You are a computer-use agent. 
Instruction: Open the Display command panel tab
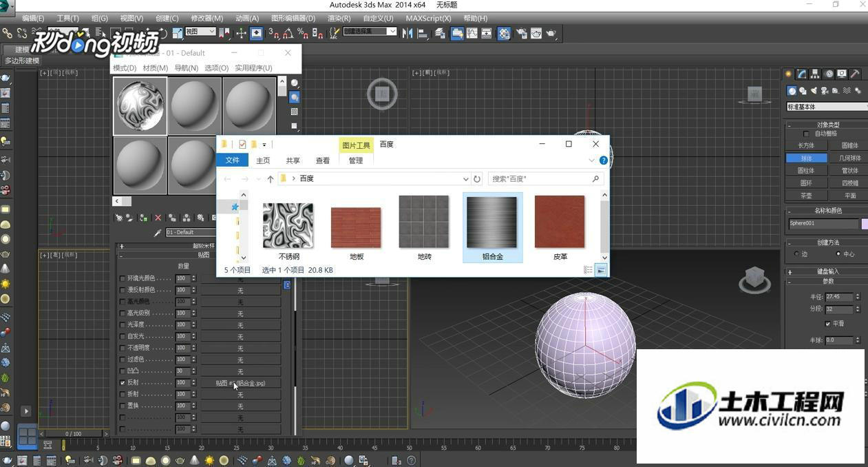click(842, 74)
